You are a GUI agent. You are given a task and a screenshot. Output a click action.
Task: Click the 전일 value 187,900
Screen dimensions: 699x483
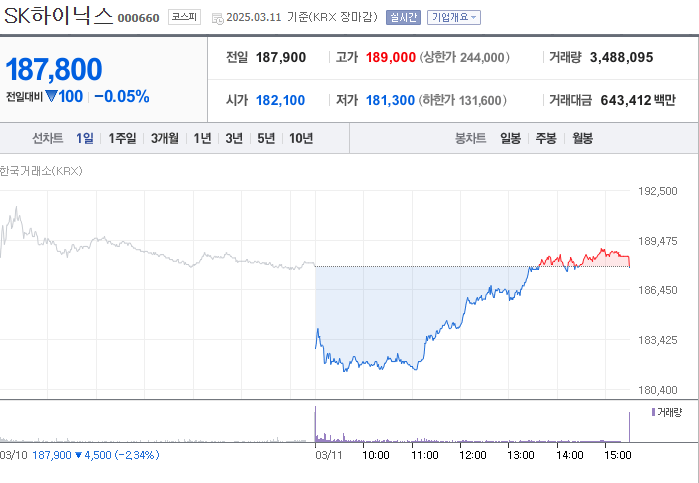point(281,58)
